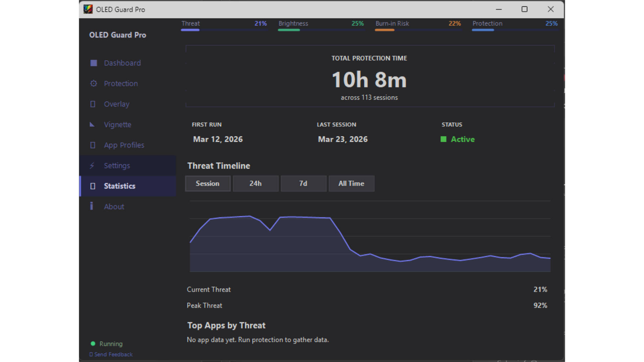Viewport: 644px width, 362px height.
Task: Select the Session timeline range
Action: click(208, 183)
